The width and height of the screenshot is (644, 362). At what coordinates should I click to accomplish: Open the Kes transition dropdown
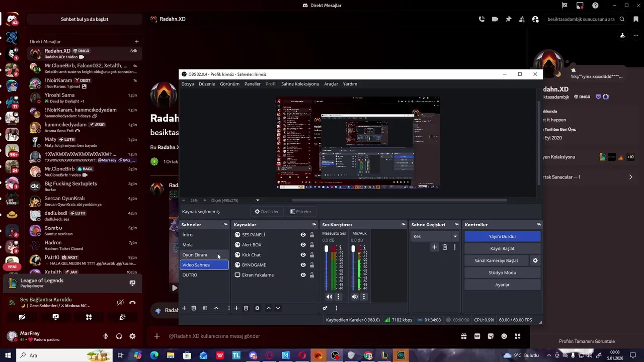435,236
